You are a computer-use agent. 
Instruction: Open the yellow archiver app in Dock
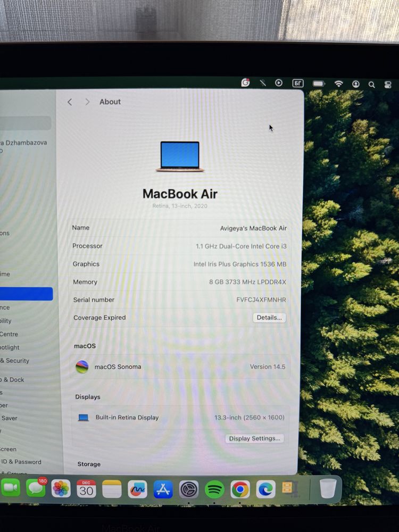[289, 488]
